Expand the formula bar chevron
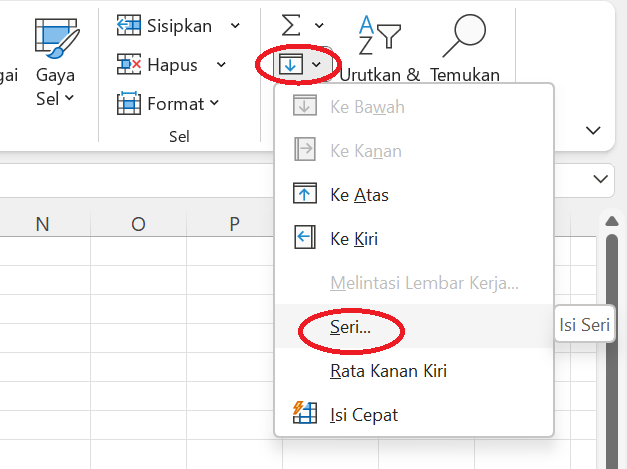Viewport: 627px width, 469px height. [602, 179]
